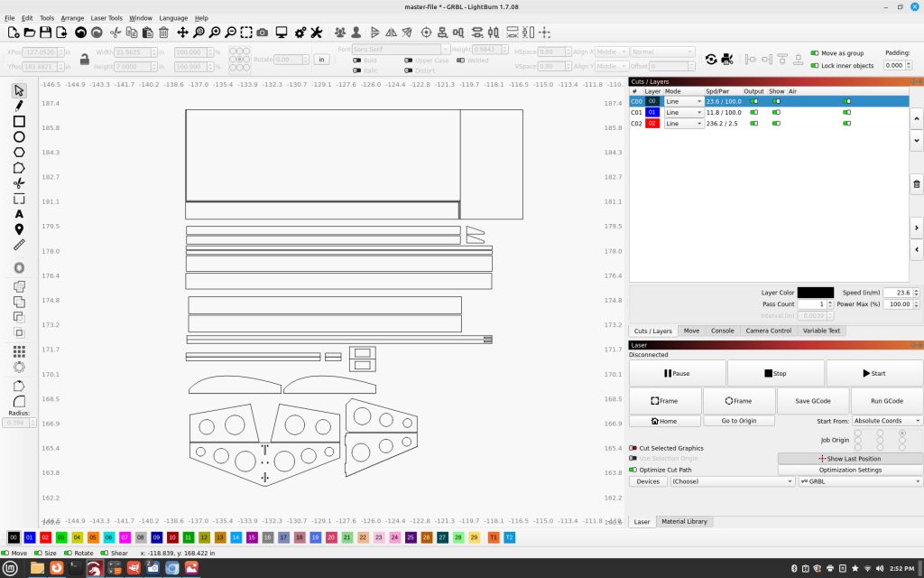Open the GRBL device dropdown

[860, 481]
